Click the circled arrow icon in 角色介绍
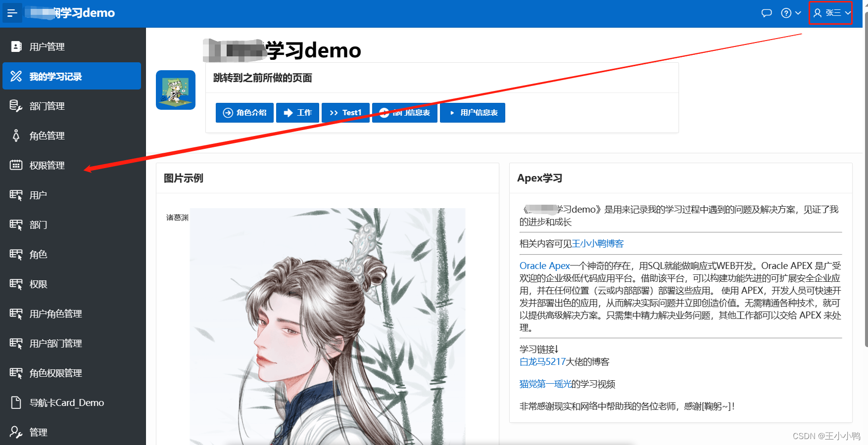 pos(228,113)
